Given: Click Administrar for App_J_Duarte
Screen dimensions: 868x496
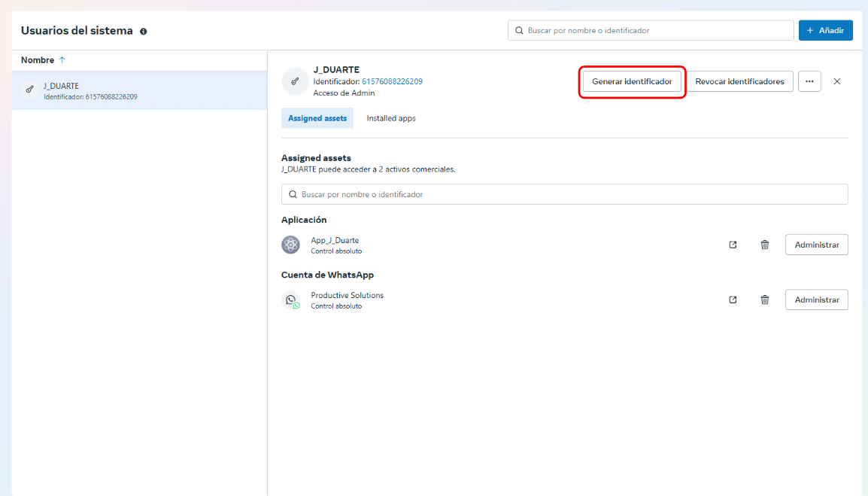Looking at the screenshot, I should 816,245.
